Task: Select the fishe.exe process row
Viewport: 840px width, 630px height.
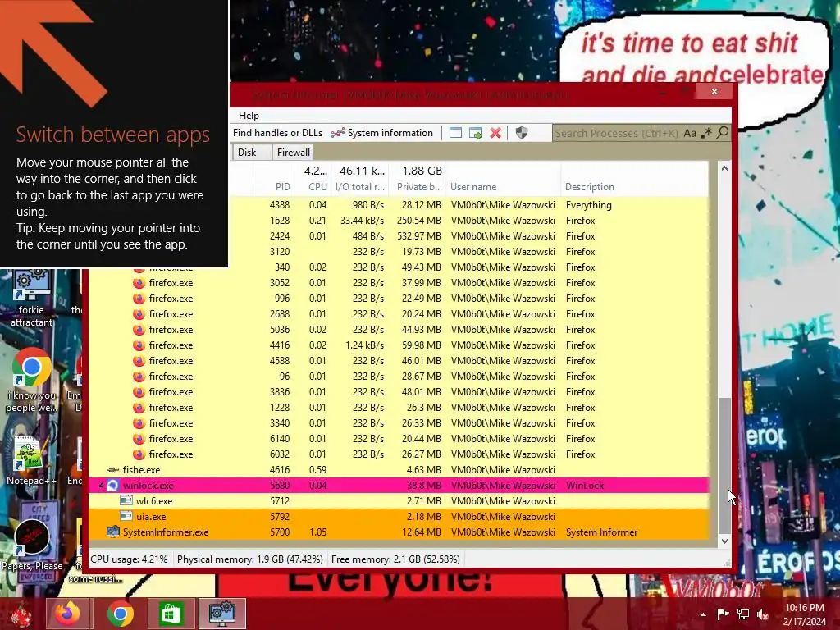Action: pos(399,470)
